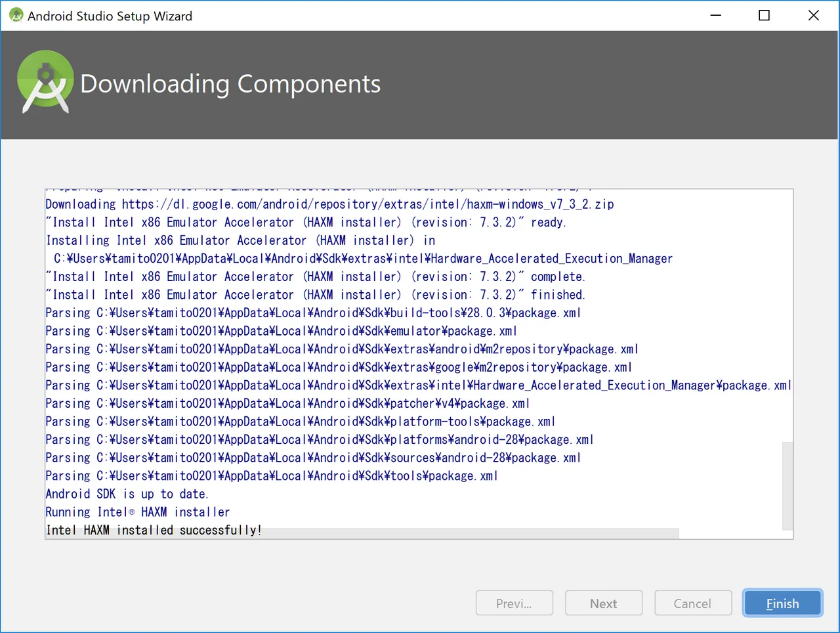
Task: Click the 'Installing Intel x86 Emulator Accelerator' line
Action: (241, 240)
